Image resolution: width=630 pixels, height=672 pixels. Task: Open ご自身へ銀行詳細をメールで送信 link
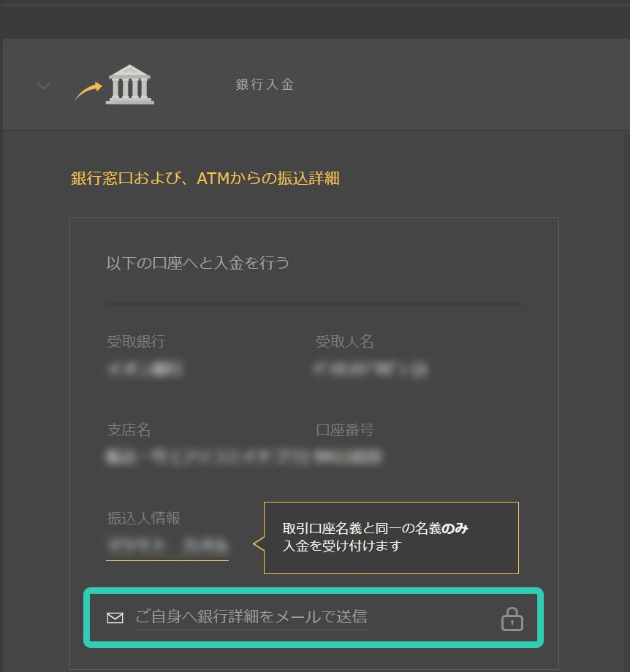pos(251,616)
